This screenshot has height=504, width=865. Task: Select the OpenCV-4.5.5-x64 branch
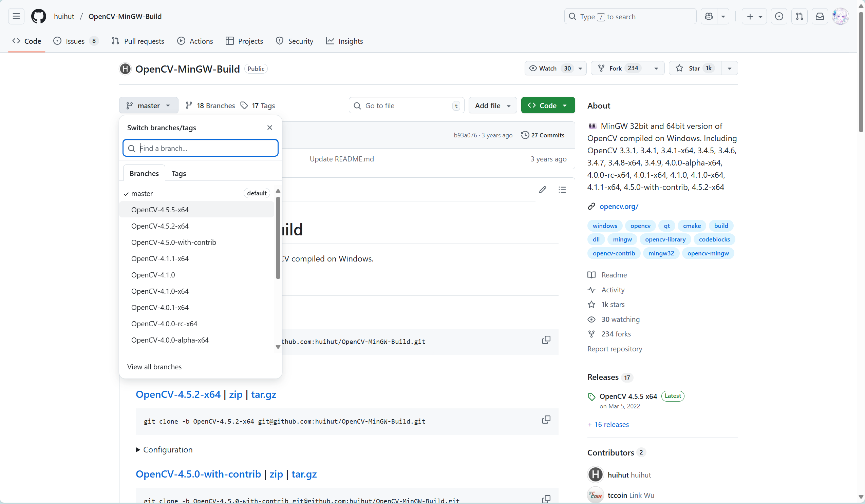click(x=160, y=210)
